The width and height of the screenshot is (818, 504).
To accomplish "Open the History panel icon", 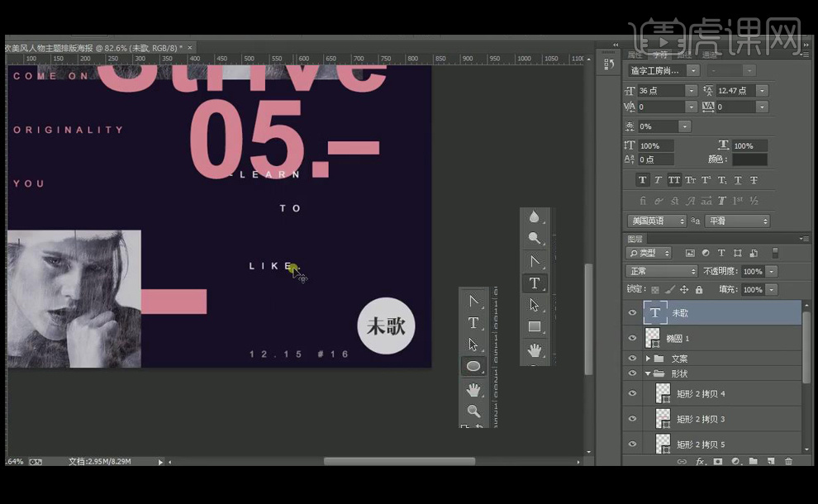I will click(x=608, y=64).
